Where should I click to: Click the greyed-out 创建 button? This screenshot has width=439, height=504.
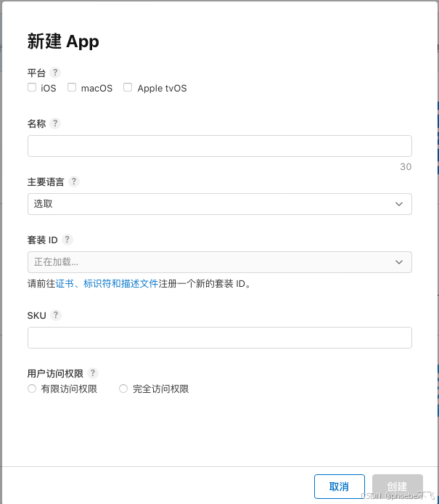(398, 487)
